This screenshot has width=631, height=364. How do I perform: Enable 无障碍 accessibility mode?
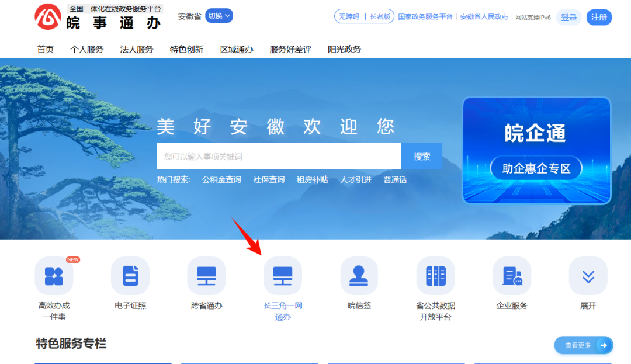(x=348, y=16)
